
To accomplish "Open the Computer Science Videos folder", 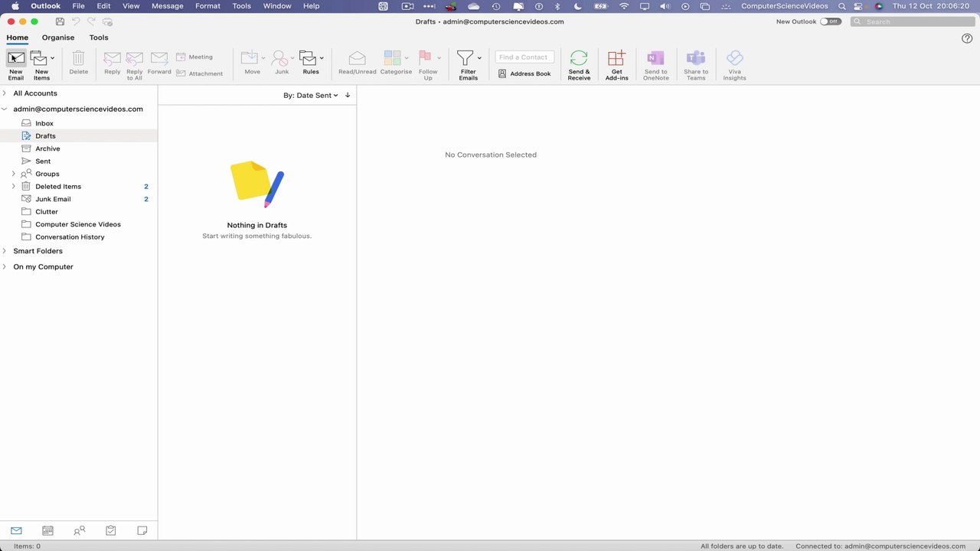I will (x=79, y=224).
